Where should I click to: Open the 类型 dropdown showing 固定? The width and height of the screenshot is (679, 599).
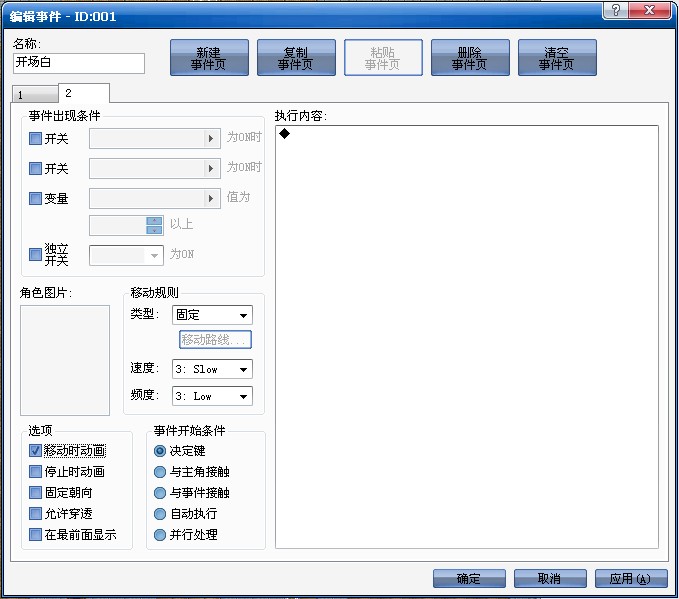pos(212,315)
